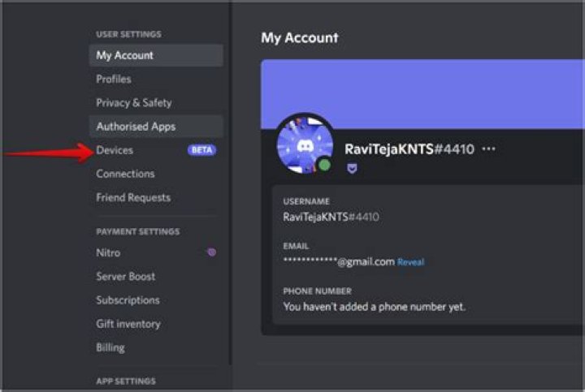585x392 pixels.
Task: Open Friend Requests settings
Action: [x=133, y=197]
